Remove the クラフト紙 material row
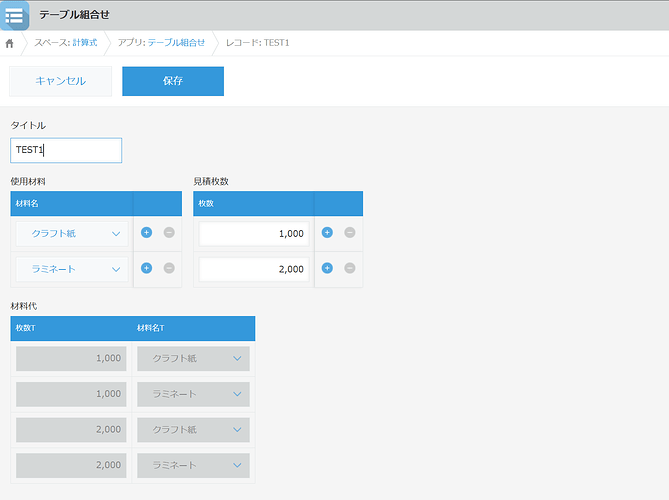The height and width of the screenshot is (500, 669). tap(169, 233)
